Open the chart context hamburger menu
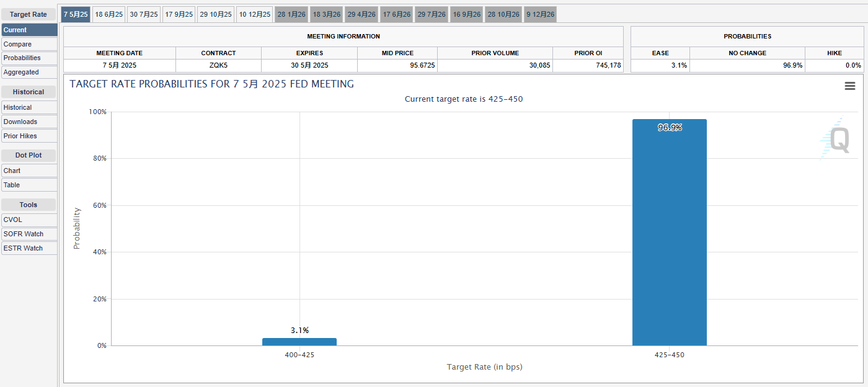Screen dimensions: 868x387 click(850, 86)
